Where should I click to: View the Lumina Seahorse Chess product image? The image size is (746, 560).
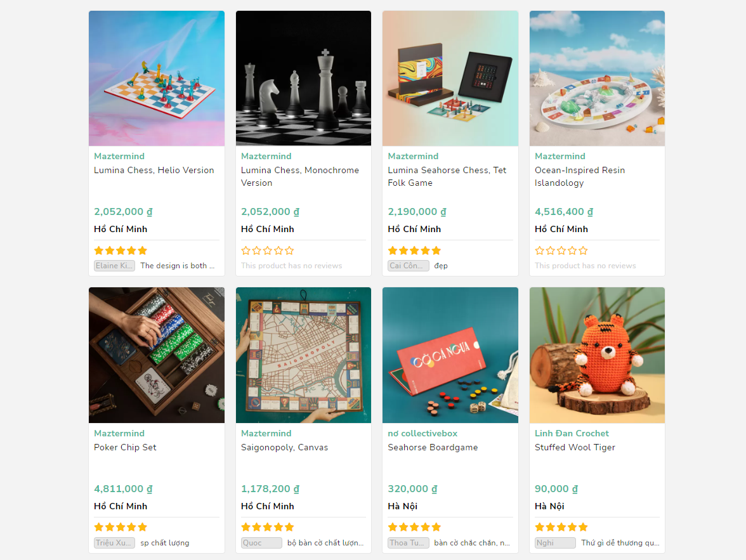(450, 79)
